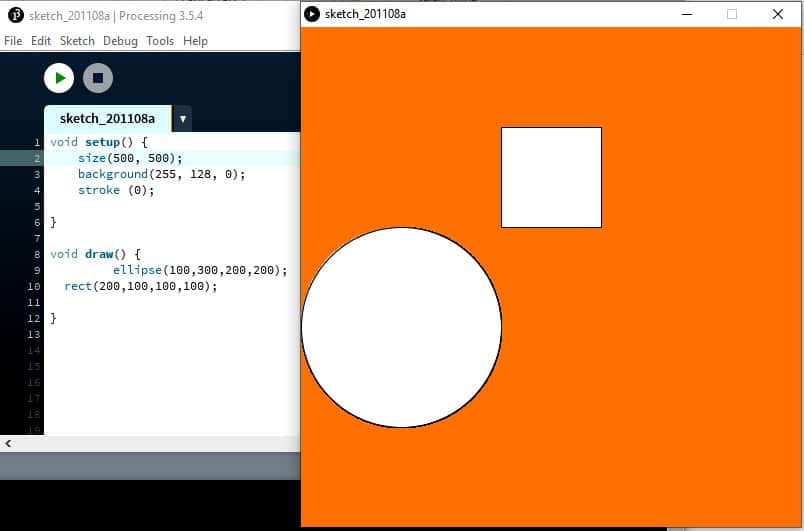The height and width of the screenshot is (531, 804).
Task: Open the Edit menu
Action: pos(41,41)
